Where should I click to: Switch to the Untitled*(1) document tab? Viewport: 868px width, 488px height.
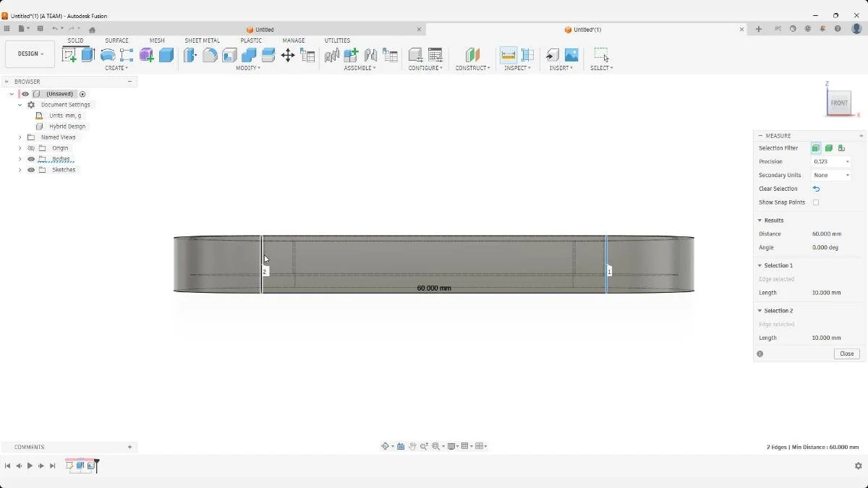[x=583, y=30]
